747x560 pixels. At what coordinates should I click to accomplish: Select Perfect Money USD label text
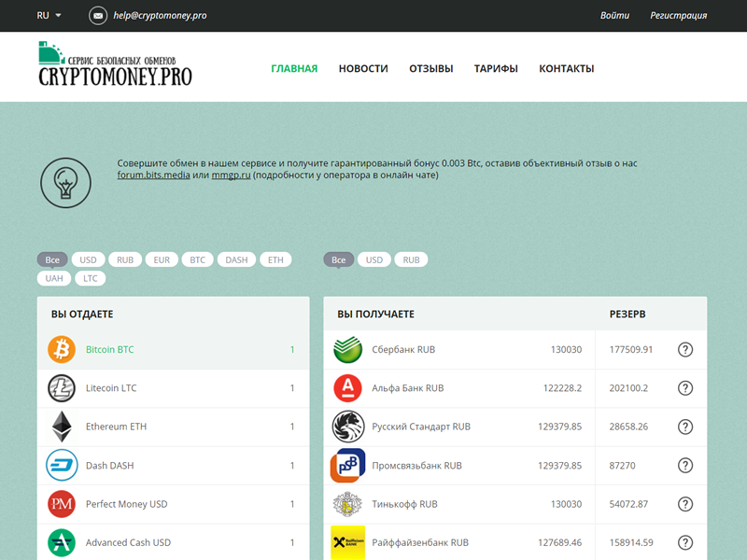127,504
